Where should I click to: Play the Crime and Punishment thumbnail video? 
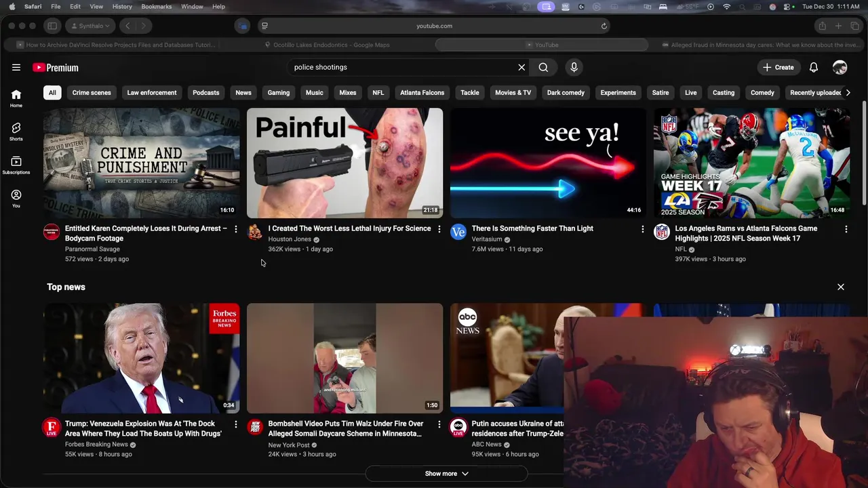point(141,163)
